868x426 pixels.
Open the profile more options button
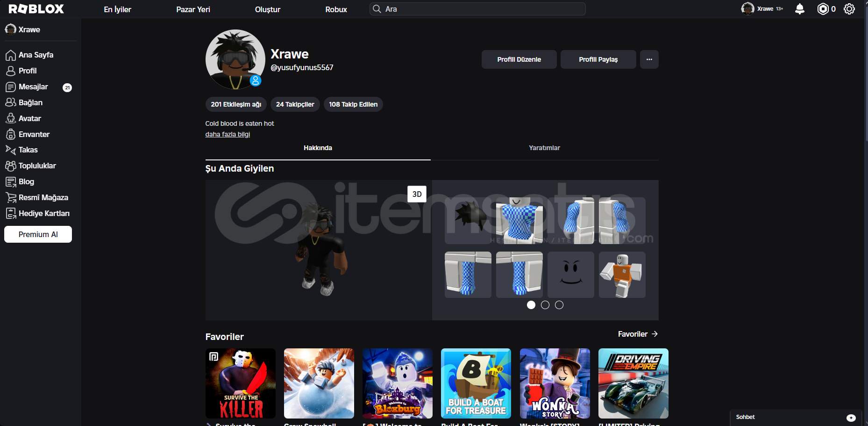tap(649, 59)
